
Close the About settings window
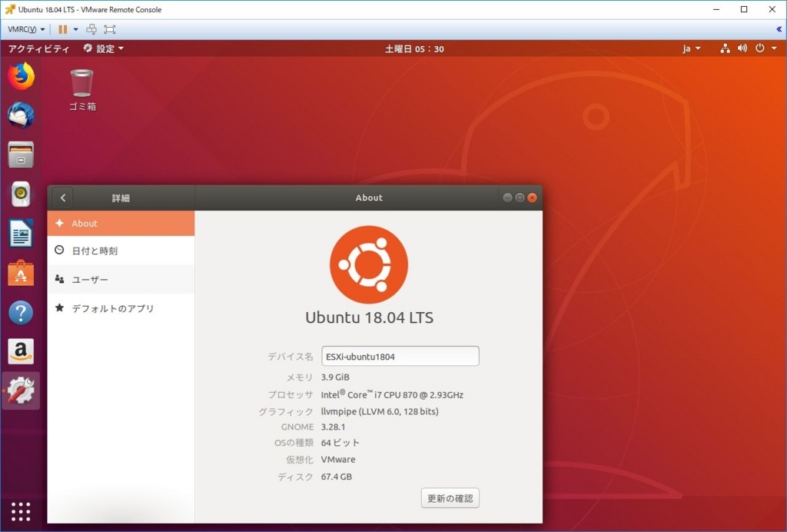point(533,198)
